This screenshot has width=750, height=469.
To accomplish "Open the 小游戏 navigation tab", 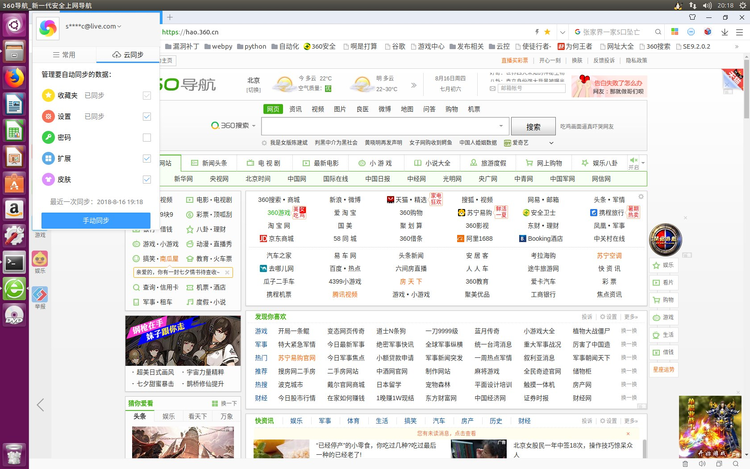I will pyautogui.click(x=375, y=163).
